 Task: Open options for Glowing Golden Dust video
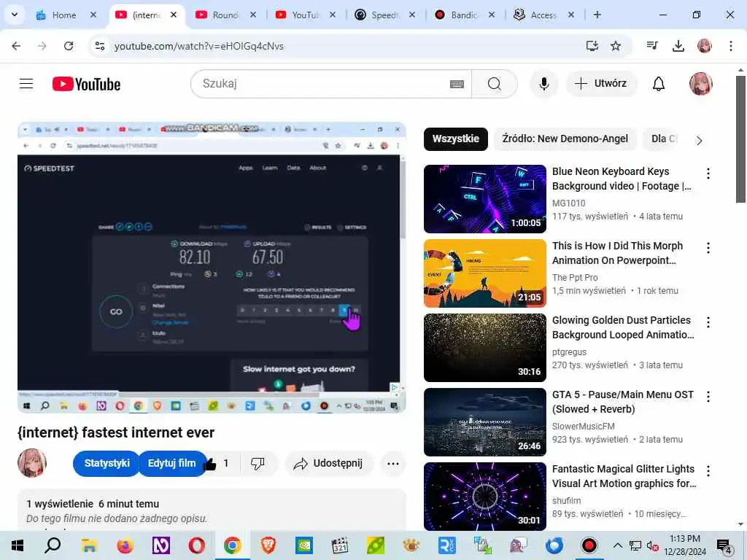(x=708, y=322)
